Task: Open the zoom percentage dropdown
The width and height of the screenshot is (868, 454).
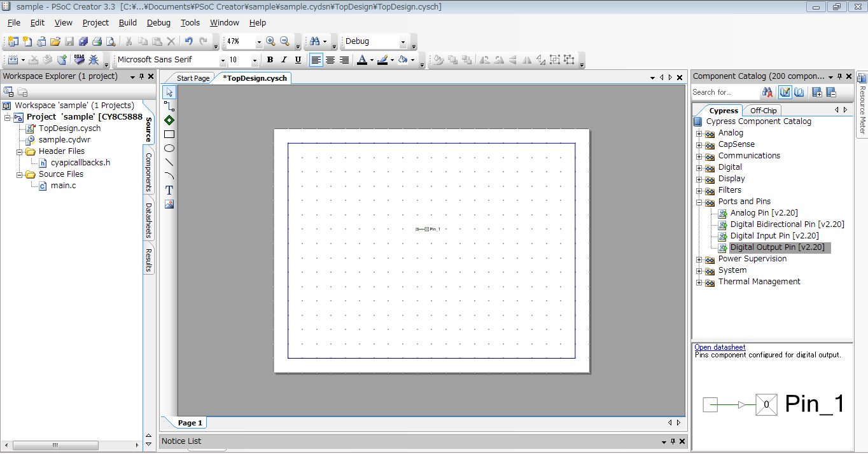Action: tap(259, 42)
